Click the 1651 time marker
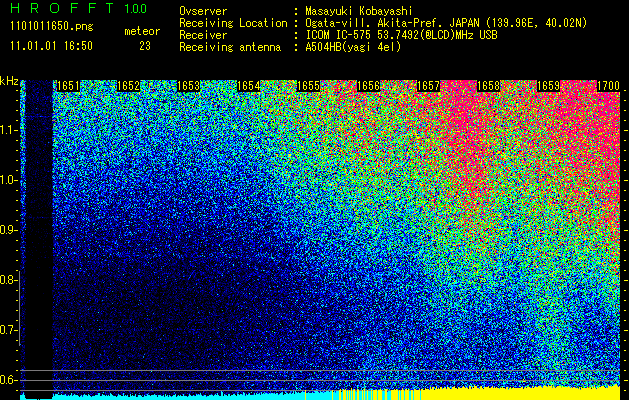The height and width of the screenshot is (400, 629). point(68,86)
